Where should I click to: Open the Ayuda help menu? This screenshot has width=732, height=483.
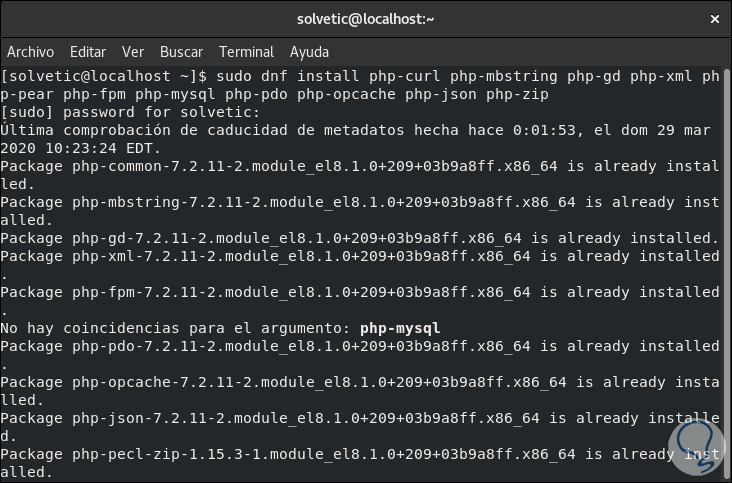coord(309,52)
